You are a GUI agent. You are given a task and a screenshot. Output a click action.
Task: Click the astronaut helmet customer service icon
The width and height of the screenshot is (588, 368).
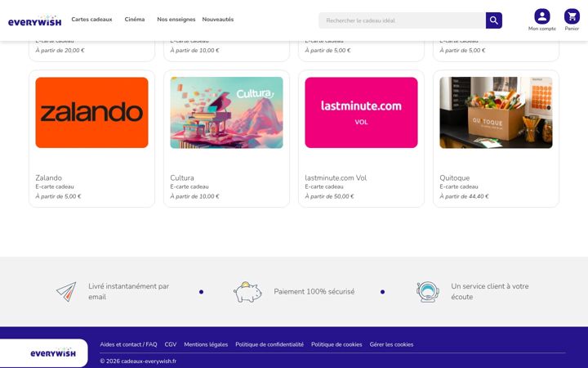point(428,291)
